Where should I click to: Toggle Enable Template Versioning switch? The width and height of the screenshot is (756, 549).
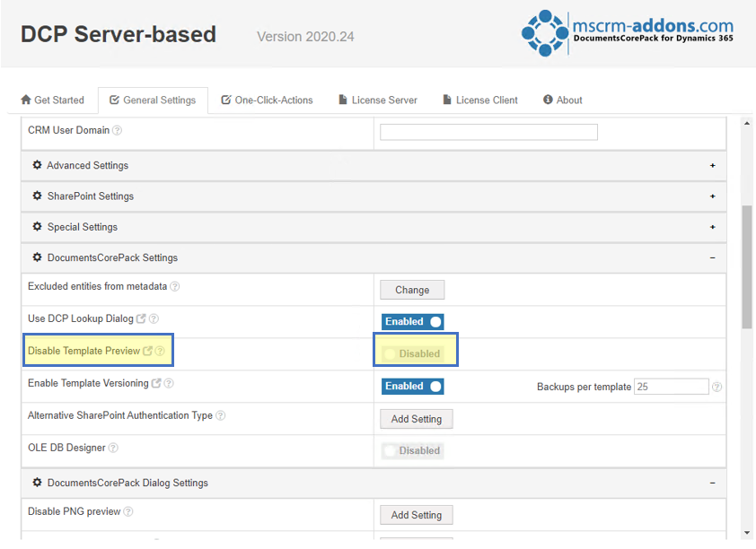coord(413,387)
